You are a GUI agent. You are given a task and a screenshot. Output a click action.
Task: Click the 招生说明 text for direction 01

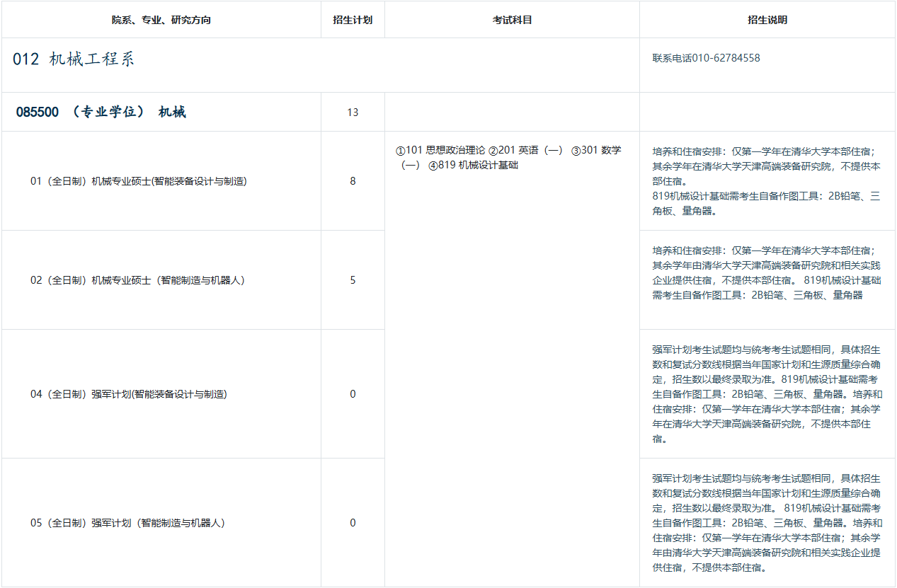(x=767, y=181)
